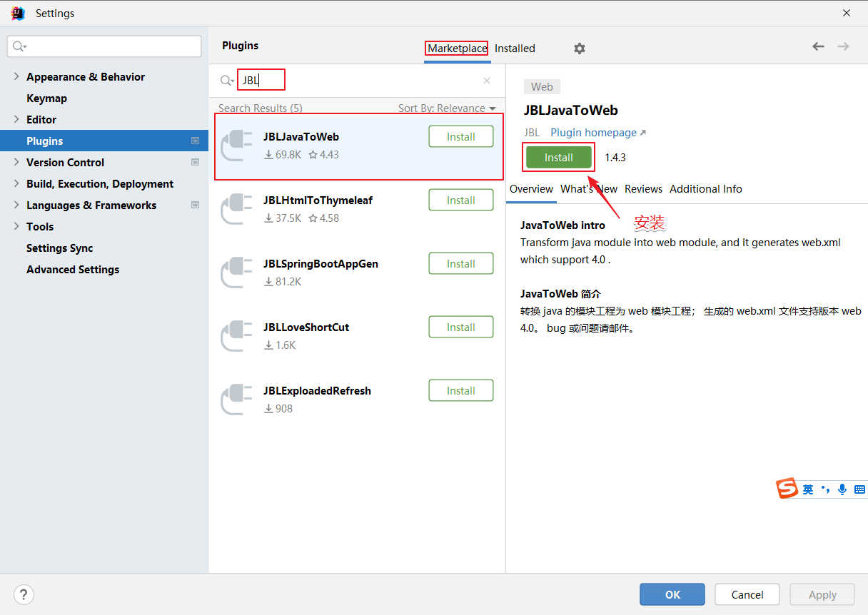Expand Build, Execution, Deployment section
Viewport: 868px width, 615px height.
click(16, 183)
